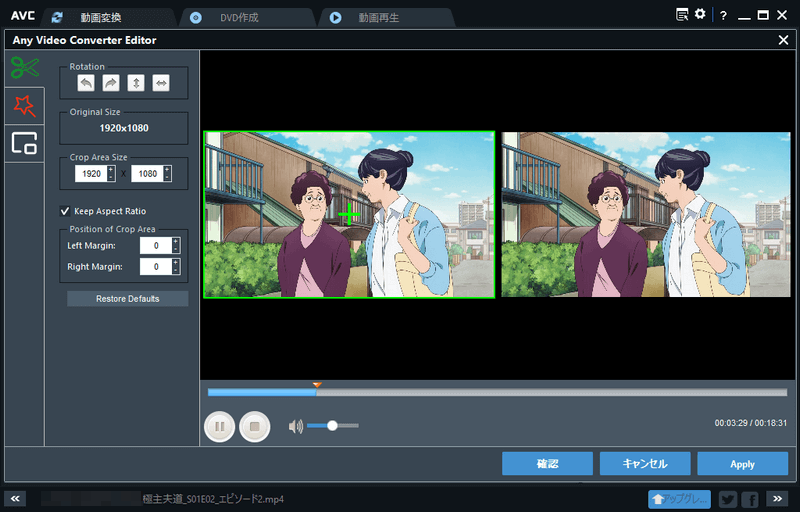This screenshot has height=512, width=800.
Task: Click Left Margin input field
Action: (156, 246)
